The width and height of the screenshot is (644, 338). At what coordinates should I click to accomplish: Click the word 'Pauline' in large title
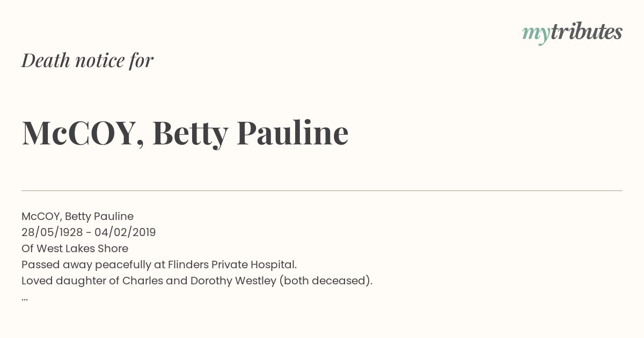tap(293, 132)
